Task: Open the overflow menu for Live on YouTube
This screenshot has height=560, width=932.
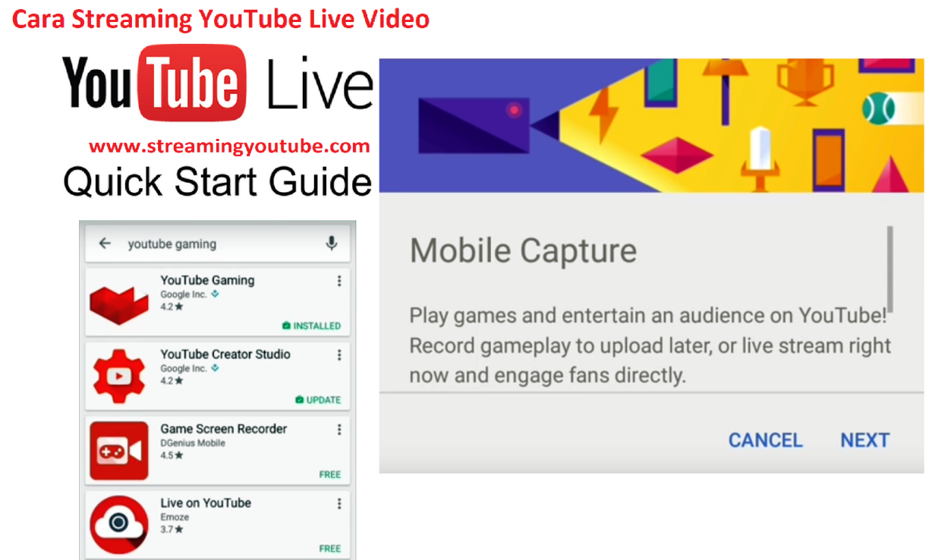Action: (x=339, y=504)
